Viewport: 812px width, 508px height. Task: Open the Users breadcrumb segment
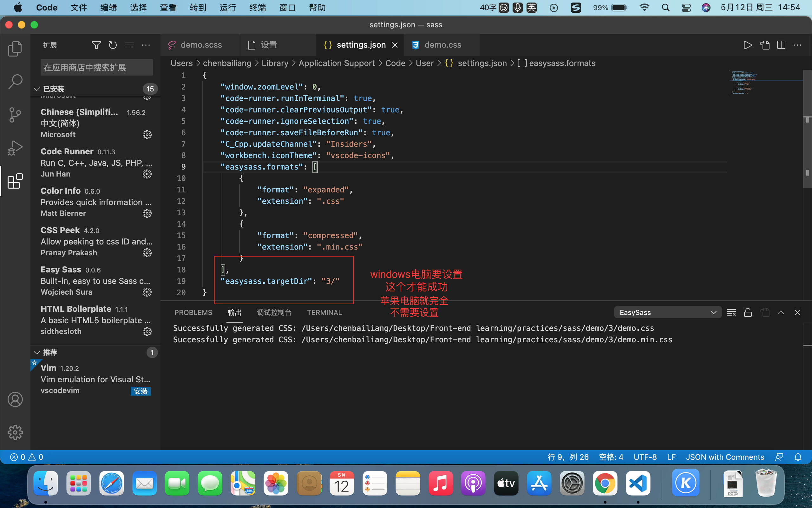coord(181,63)
